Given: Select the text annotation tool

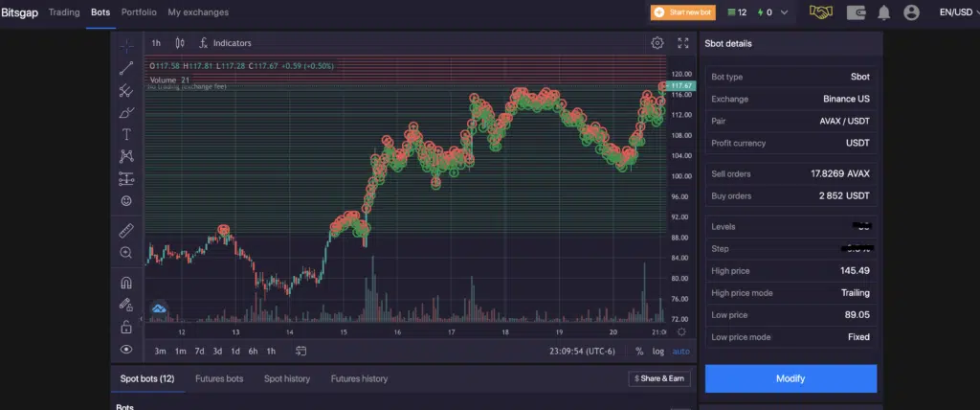Looking at the screenshot, I should coord(125,135).
